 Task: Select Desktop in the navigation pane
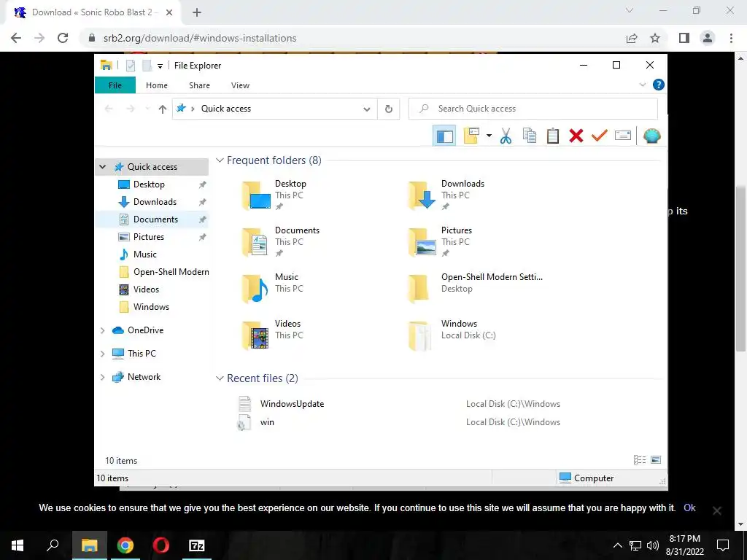point(149,184)
